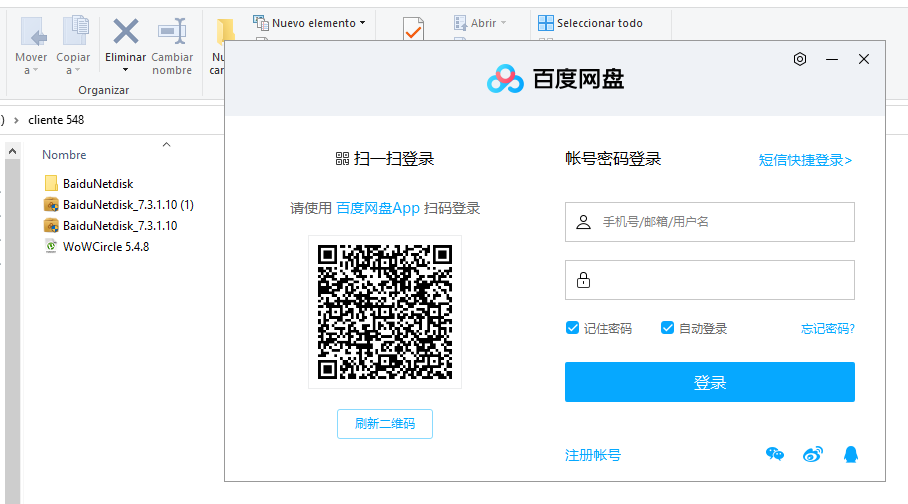This screenshot has width=908, height=504.
Task: Open 短信快捷登录 SMS quick login link
Action: coord(805,160)
